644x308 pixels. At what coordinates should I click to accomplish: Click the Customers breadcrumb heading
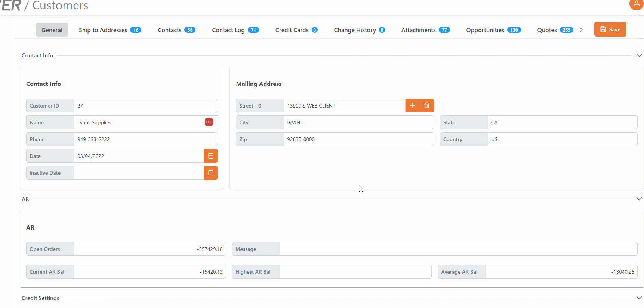(60, 6)
